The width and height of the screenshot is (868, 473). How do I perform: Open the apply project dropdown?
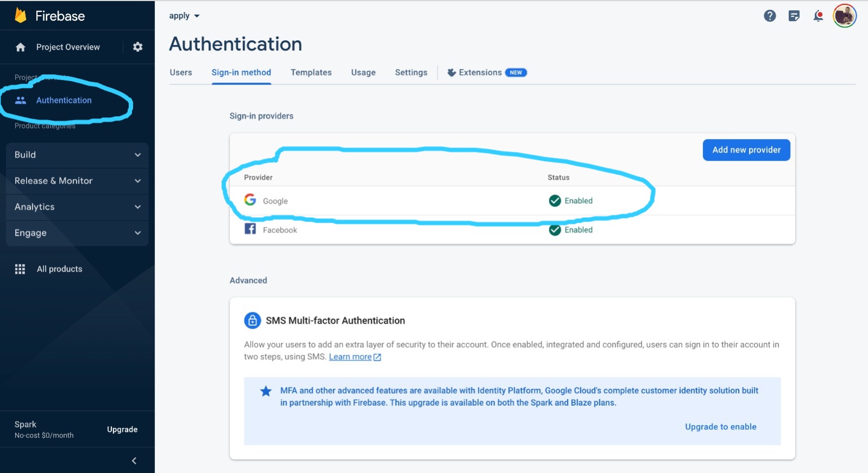click(x=184, y=16)
